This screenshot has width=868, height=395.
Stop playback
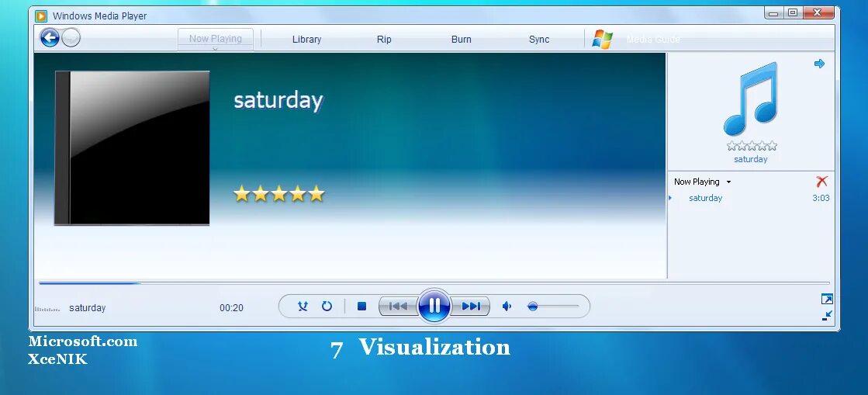(x=361, y=306)
